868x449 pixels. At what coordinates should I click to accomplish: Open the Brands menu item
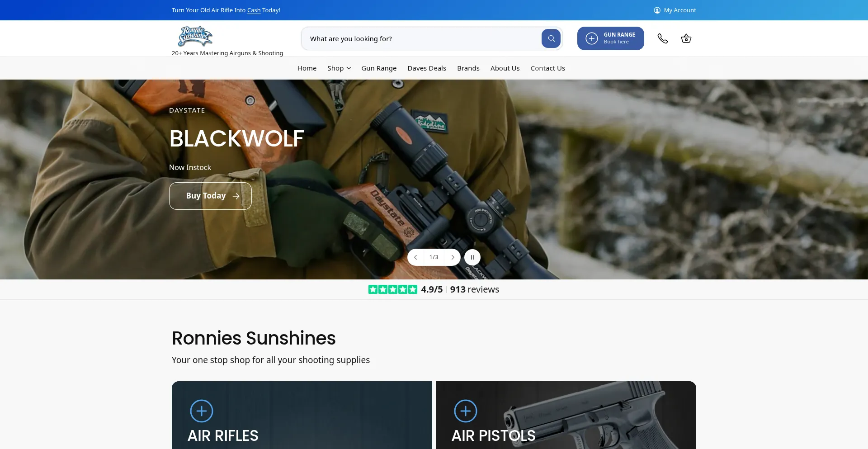tap(468, 68)
